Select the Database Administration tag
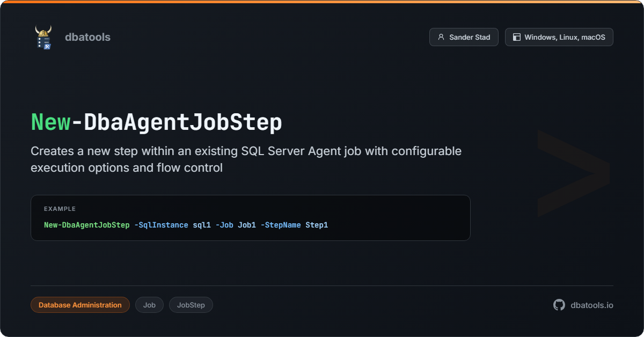Screen dimensions: 644x337 coord(80,305)
